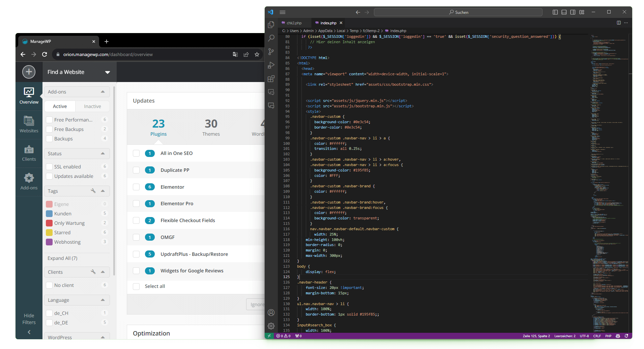Click the add website plus icon
The image size is (644, 349).
click(29, 72)
